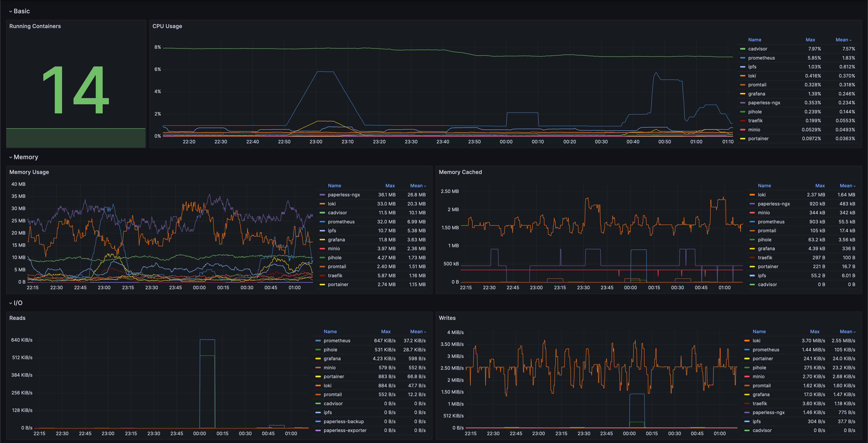Image resolution: width=868 pixels, height=443 pixels.
Task: Collapse the I/O row chevron
Action: (x=10, y=303)
